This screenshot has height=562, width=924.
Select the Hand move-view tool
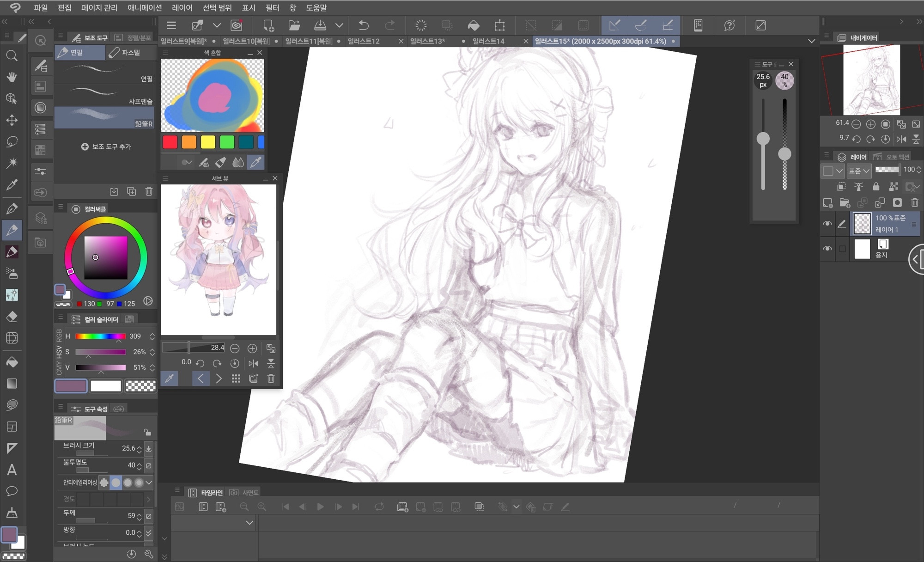[x=12, y=77]
